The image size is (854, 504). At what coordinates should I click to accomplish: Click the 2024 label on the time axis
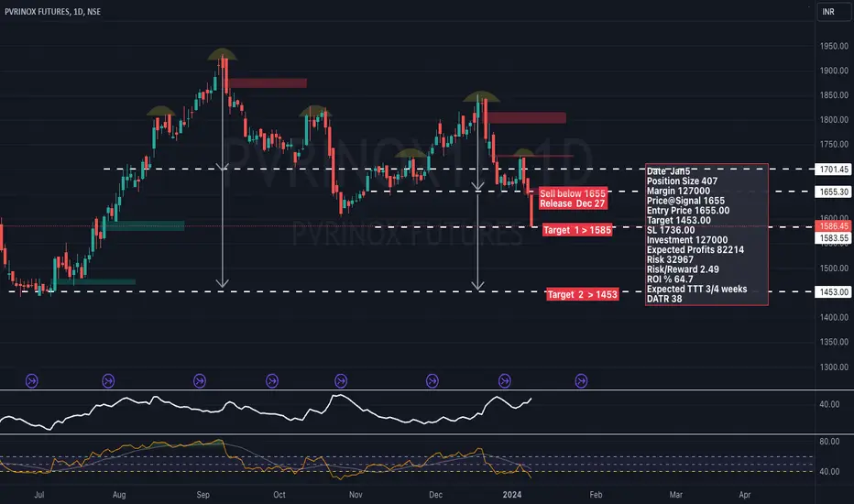click(512, 495)
